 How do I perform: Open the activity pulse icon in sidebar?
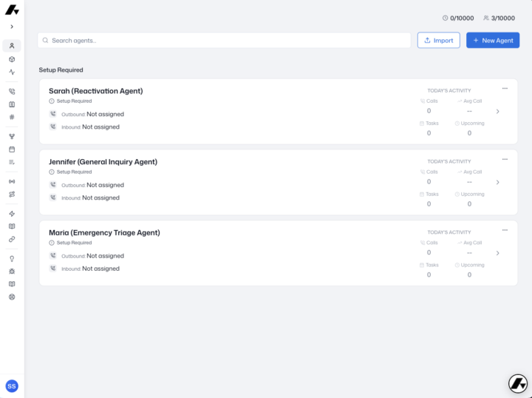pyautogui.click(x=12, y=72)
